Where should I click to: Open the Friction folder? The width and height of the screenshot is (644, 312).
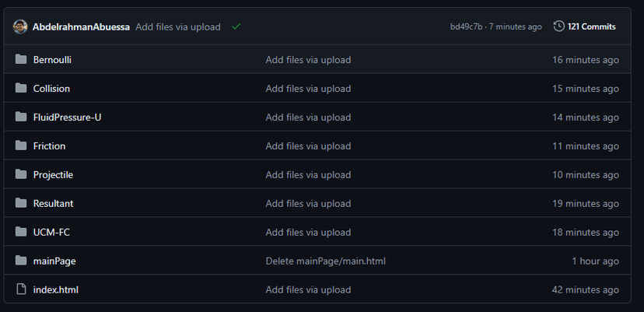49,146
